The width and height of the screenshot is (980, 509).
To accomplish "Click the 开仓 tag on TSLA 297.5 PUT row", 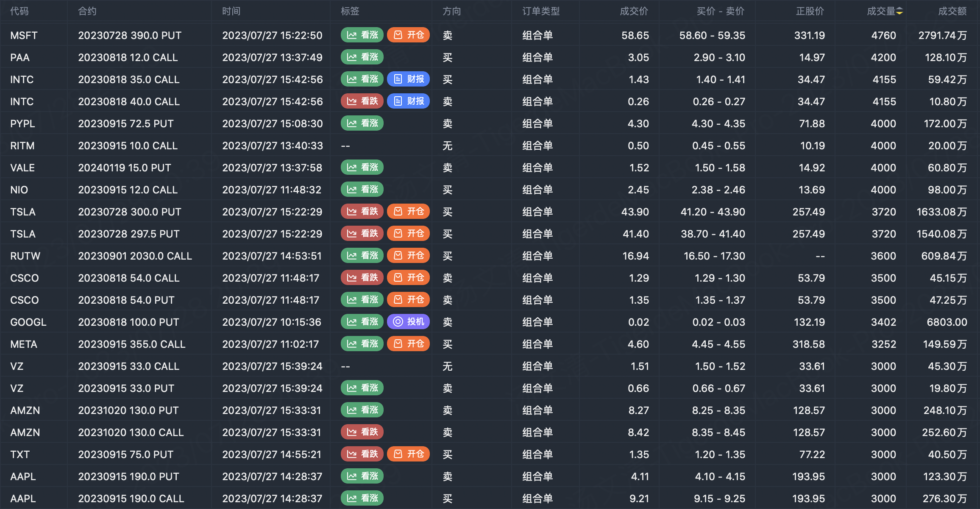I will 408,233.
